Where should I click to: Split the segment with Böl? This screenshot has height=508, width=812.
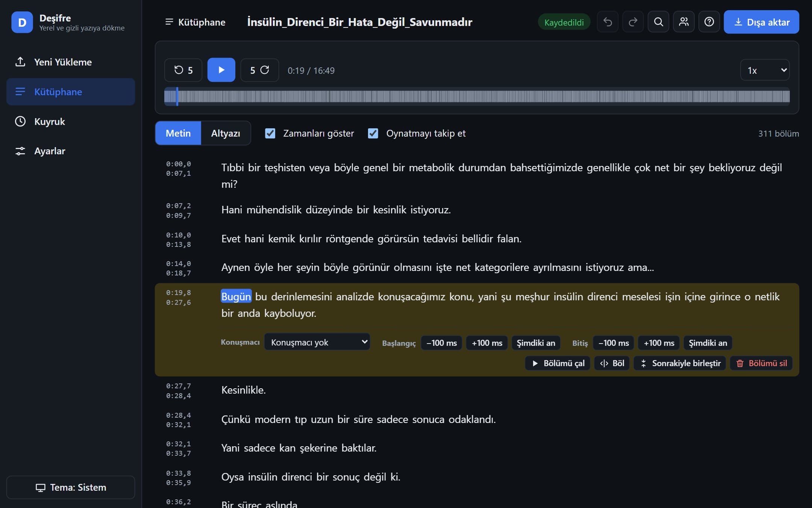coord(612,363)
